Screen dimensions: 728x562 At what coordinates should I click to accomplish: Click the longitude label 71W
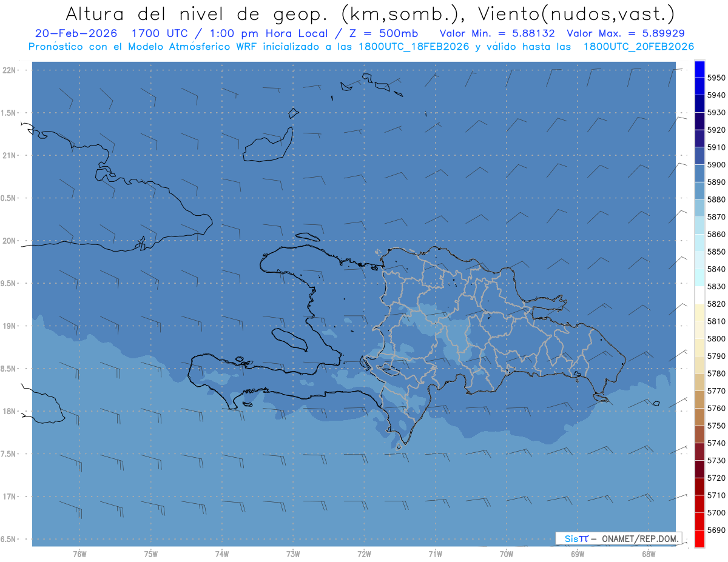(435, 554)
